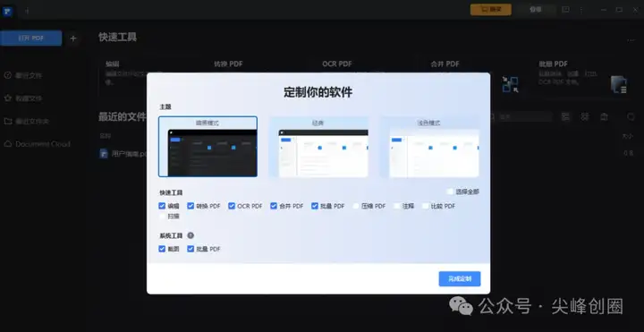Enable the 扫描 checkbox
Image resolution: width=644 pixels, height=332 pixels.
click(162, 216)
